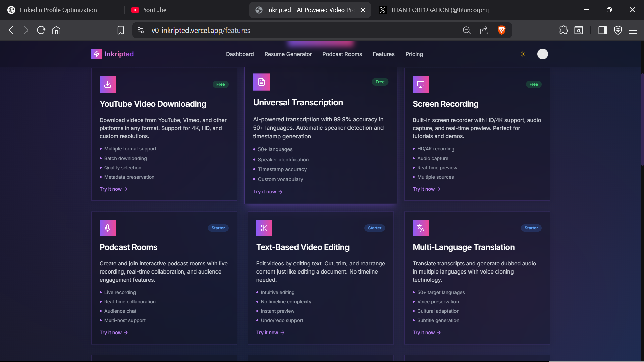
Task: Go forward with the browser forward arrow
Action: click(26, 30)
